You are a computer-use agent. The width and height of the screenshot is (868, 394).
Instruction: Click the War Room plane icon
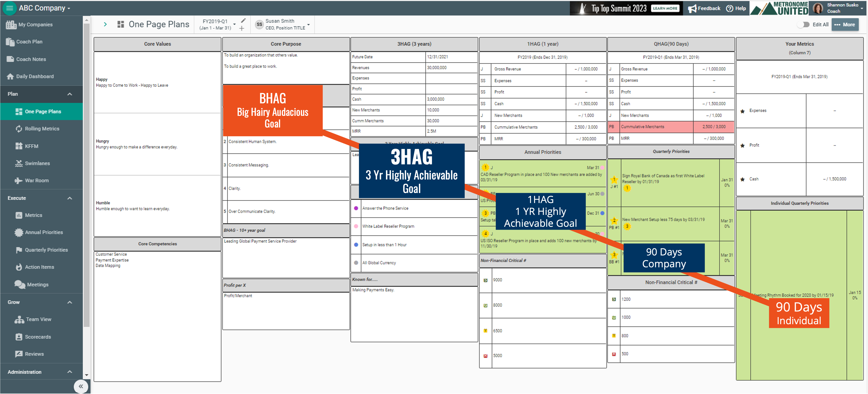pos(19,181)
